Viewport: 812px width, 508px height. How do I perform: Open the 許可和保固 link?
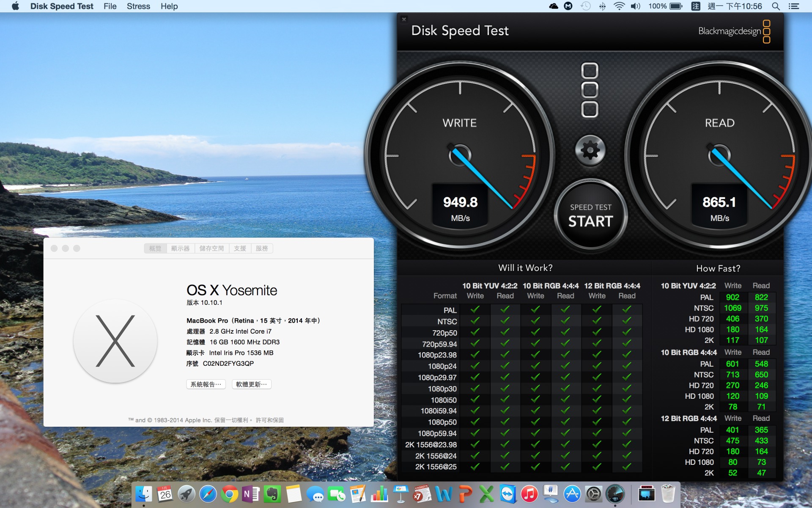point(270,420)
